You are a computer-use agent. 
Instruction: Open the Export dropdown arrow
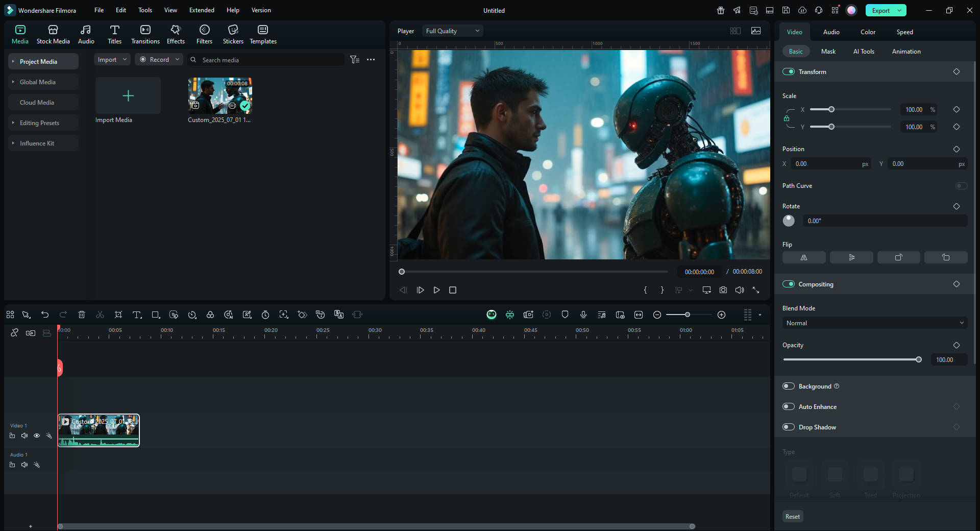tap(899, 10)
